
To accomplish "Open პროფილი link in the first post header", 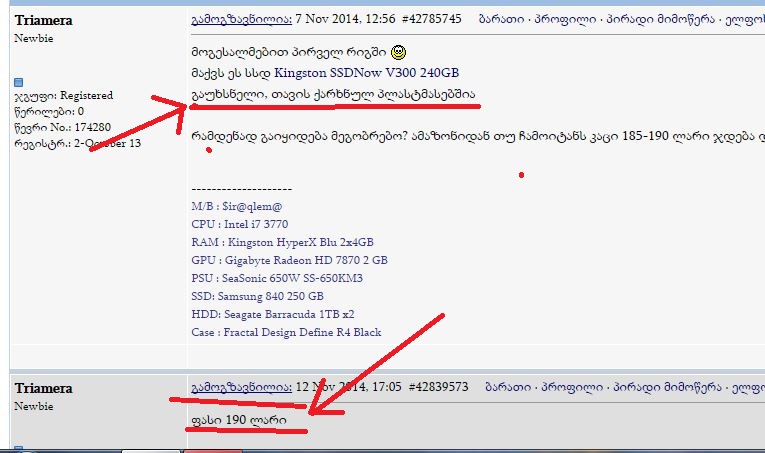I will [565, 20].
